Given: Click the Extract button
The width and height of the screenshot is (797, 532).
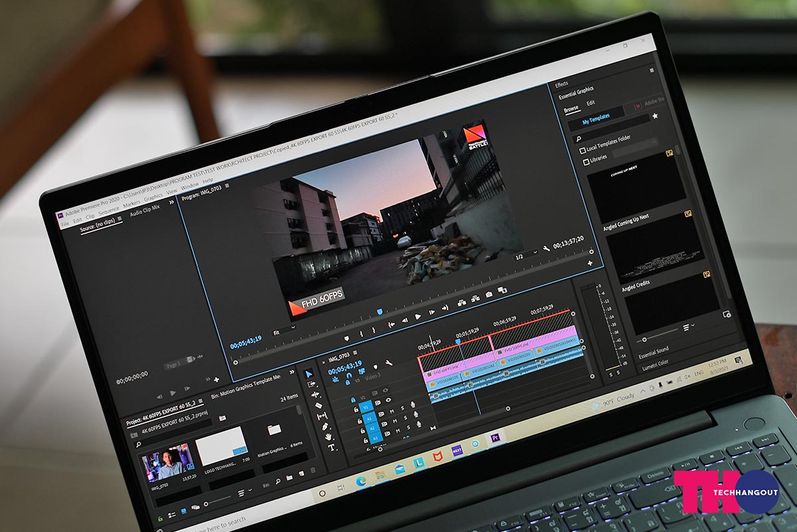Looking at the screenshot, I should [476, 298].
